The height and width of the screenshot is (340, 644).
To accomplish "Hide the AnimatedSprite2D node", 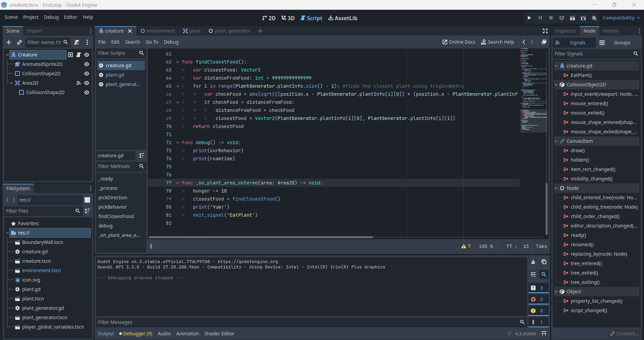I will point(87,64).
